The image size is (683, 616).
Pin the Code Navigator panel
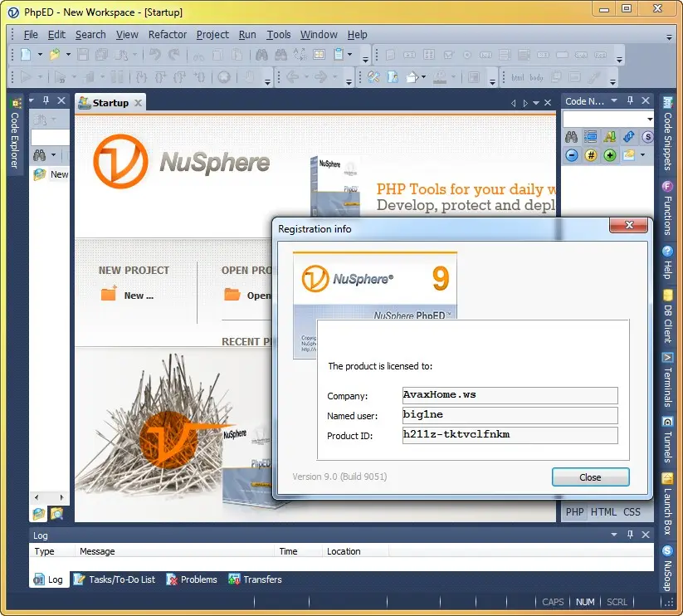click(x=630, y=100)
